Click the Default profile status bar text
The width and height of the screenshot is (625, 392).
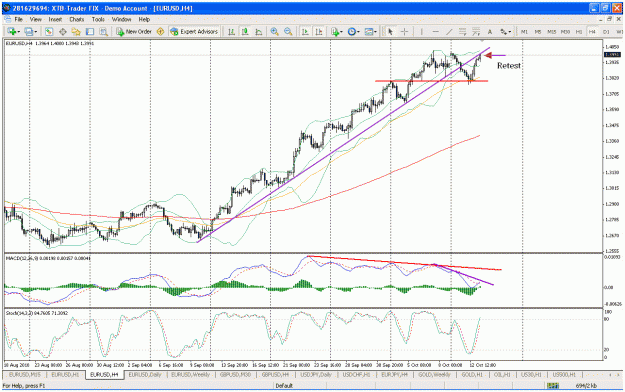284,386
